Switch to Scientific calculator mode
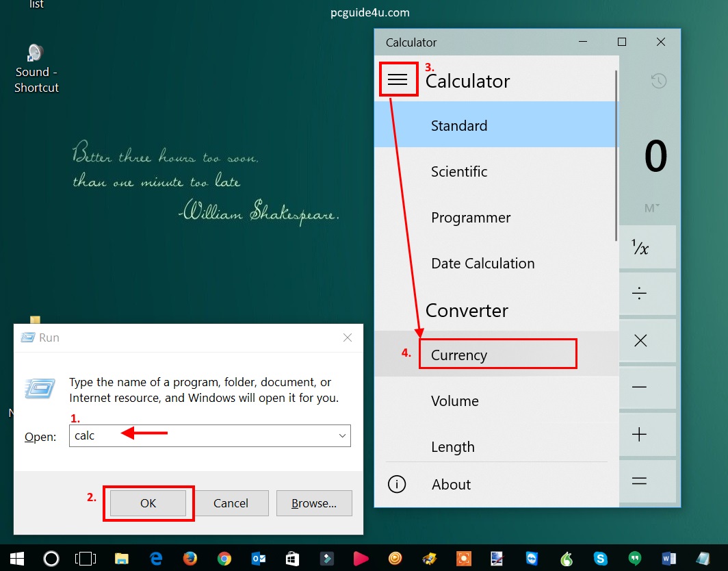This screenshot has width=728, height=571. click(459, 172)
